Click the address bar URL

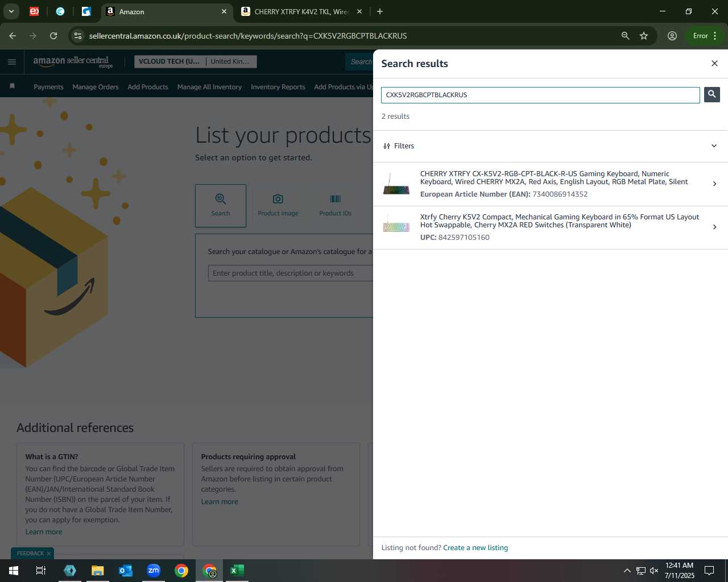point(248,36)
